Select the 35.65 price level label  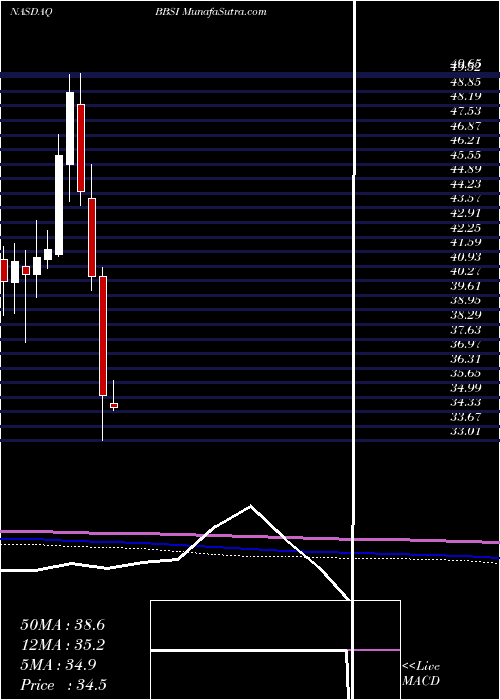(465, 373)
